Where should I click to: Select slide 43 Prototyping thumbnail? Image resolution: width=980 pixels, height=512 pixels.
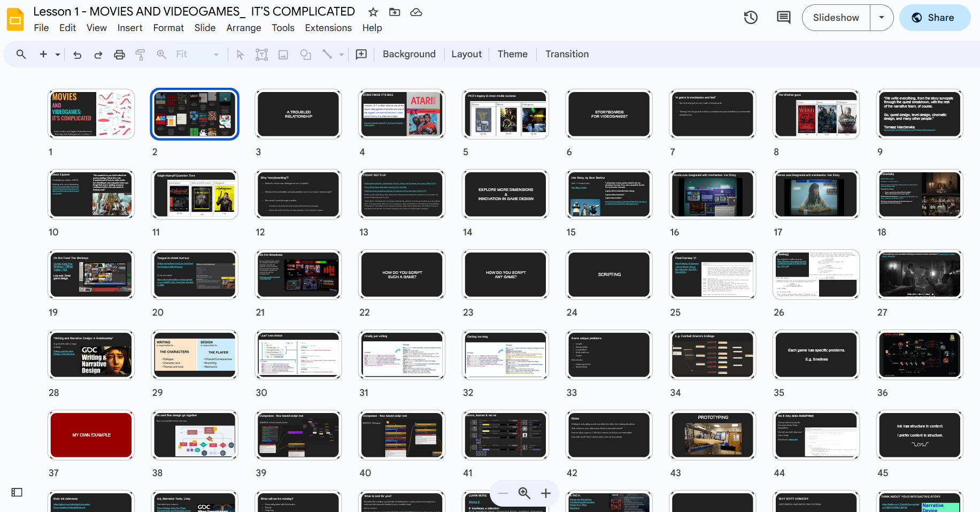(713, 435)
